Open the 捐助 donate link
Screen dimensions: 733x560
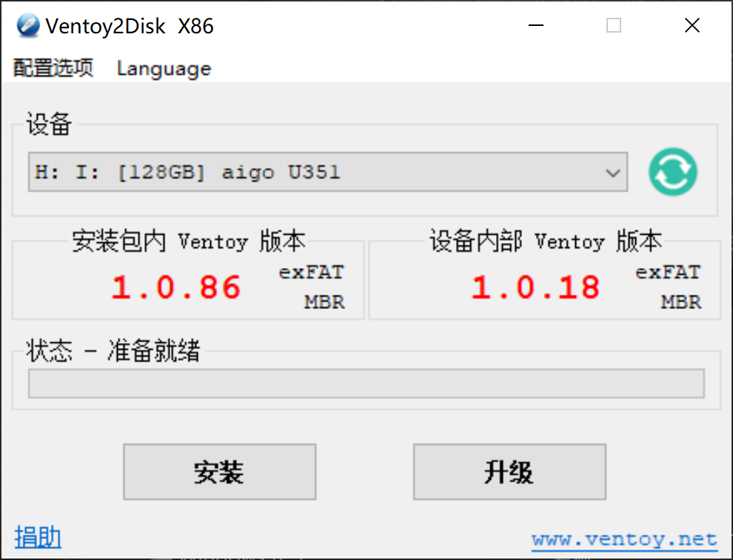click(38, 537)
